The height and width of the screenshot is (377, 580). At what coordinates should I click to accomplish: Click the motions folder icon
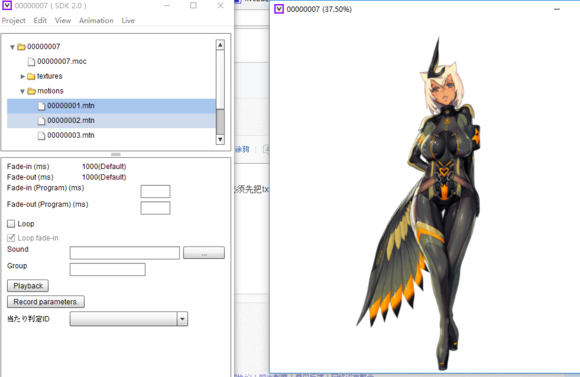coord(31,91)
